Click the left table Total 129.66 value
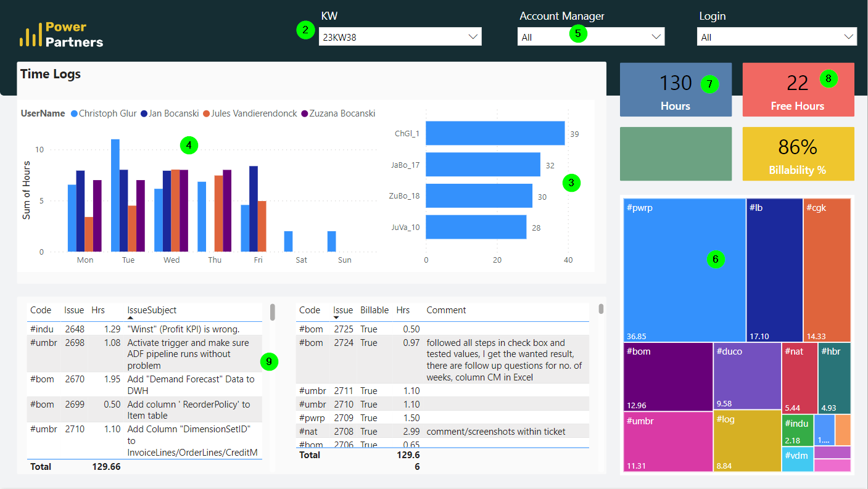The width and height of the screenshot is (868, 489). pos(106,467)
